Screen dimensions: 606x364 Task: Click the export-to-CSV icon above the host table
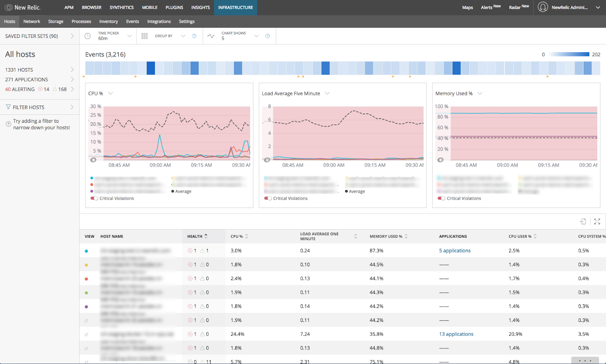pos(584,221)
